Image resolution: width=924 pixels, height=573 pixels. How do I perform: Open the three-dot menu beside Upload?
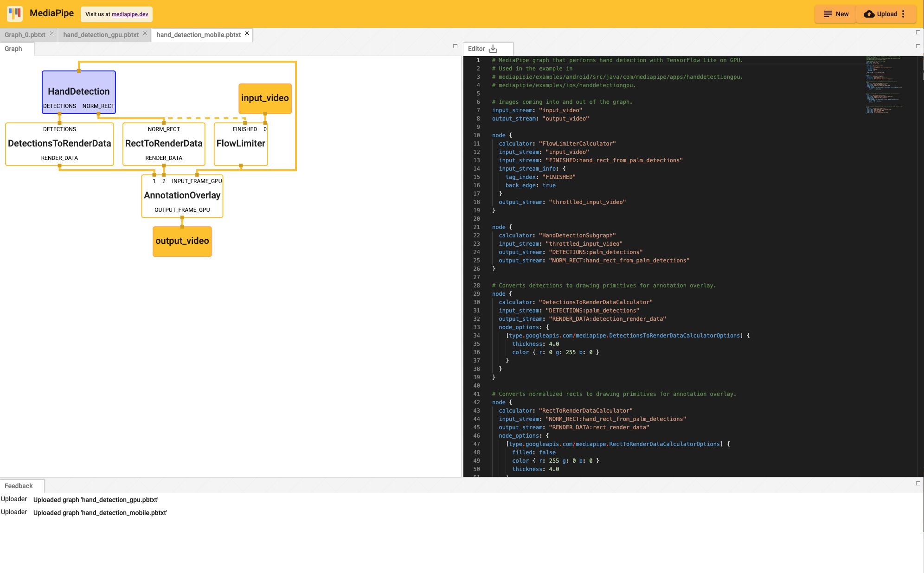[904, 14]
